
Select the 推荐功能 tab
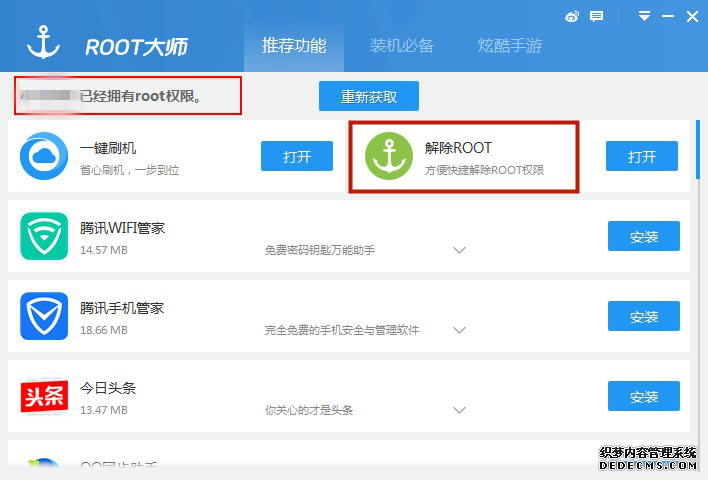coord(294,46)
